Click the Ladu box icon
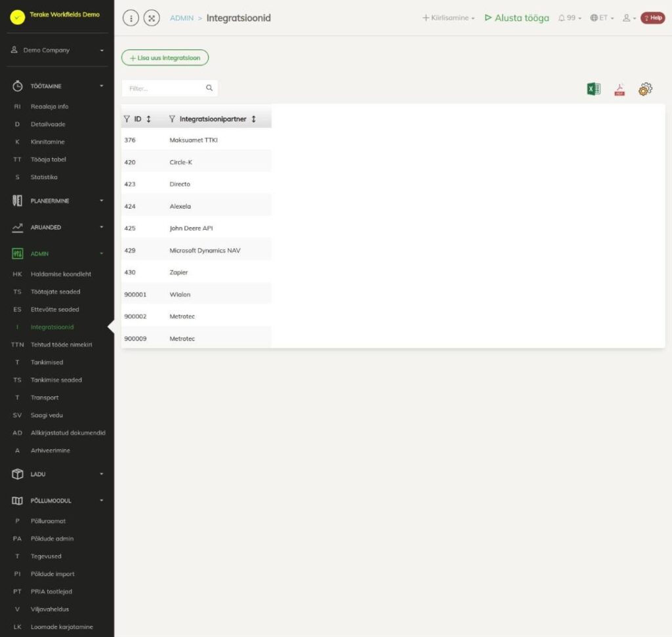 point(17,474)
